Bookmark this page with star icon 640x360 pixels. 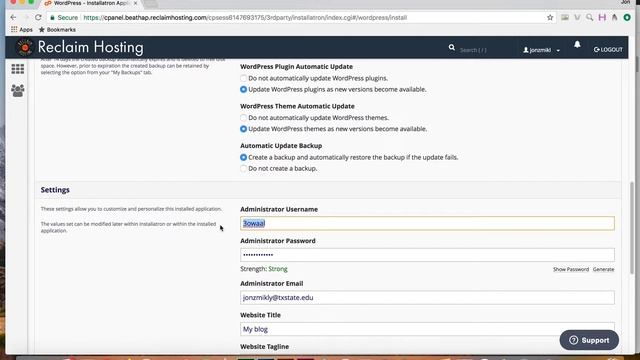pos(550,18)
